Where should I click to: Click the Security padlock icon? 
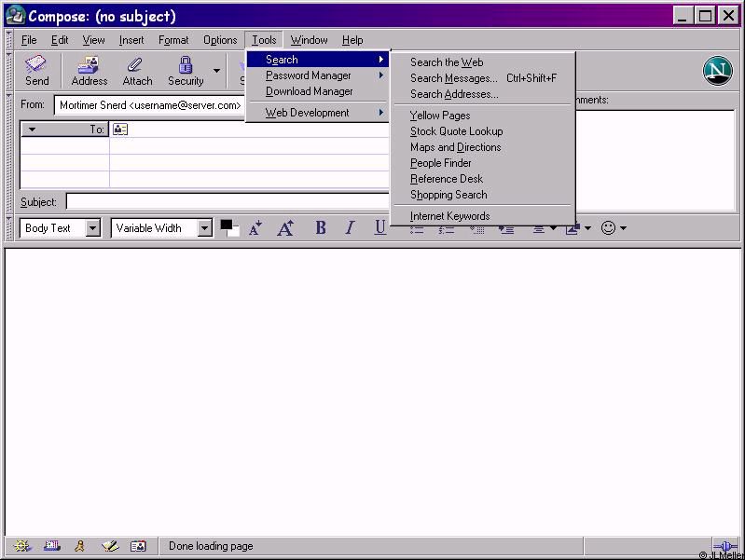[186, 71]
